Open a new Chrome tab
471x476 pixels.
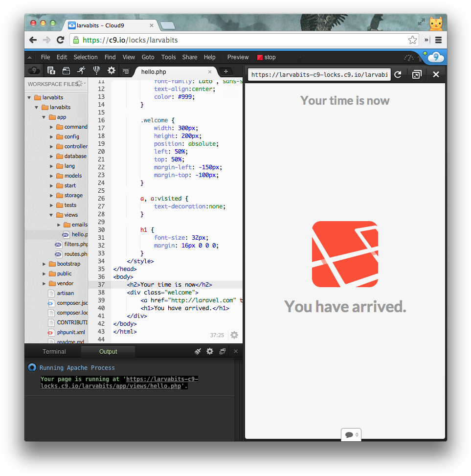(x=168, y=25)
